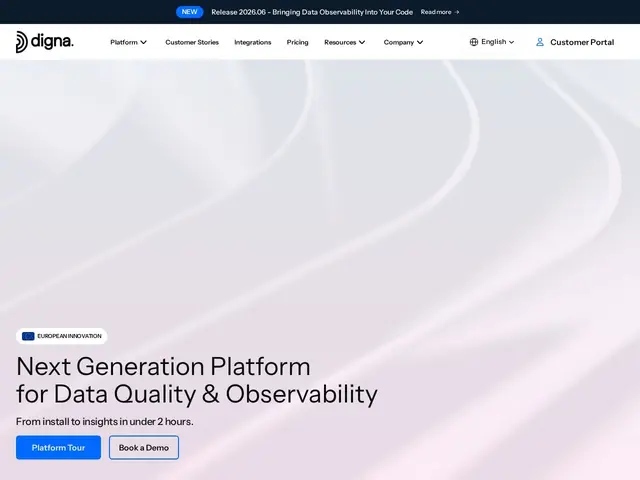Click the Release 2026.06 announcement text
Screen dimensions: 640x480
(312, 12)
